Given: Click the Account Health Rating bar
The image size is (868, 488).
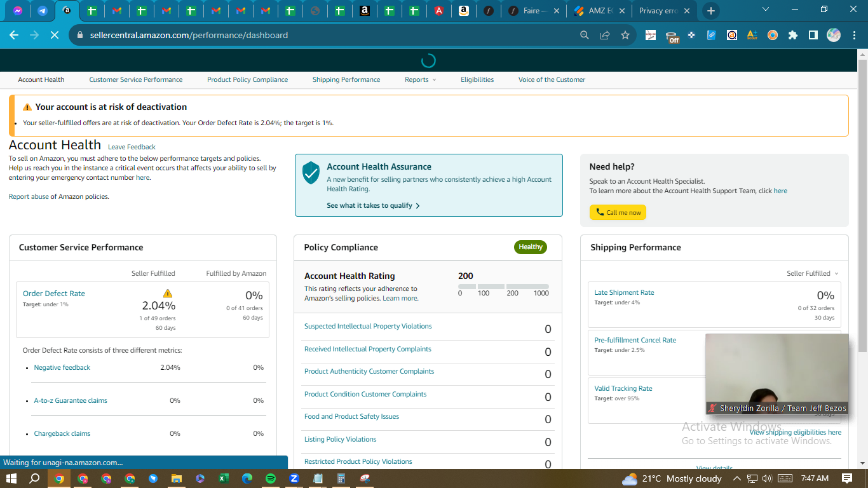Looking at the screenshot, I should 503,287.
